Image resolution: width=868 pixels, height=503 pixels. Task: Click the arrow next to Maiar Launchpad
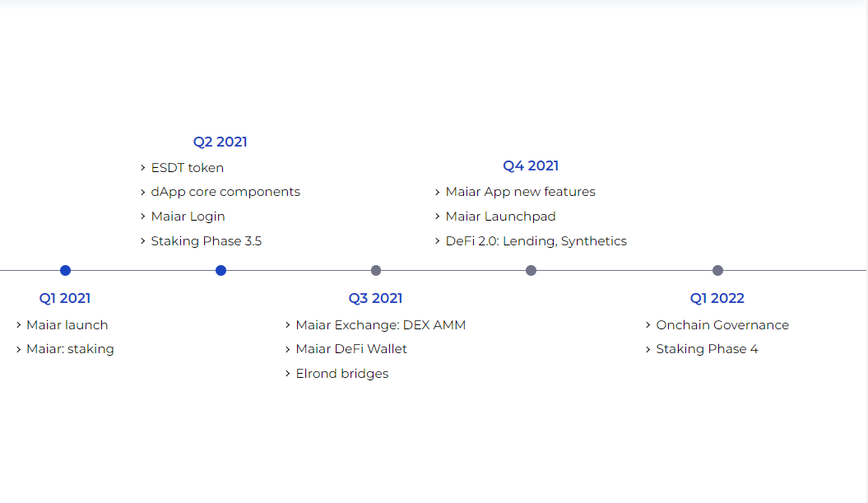(438, 217)
